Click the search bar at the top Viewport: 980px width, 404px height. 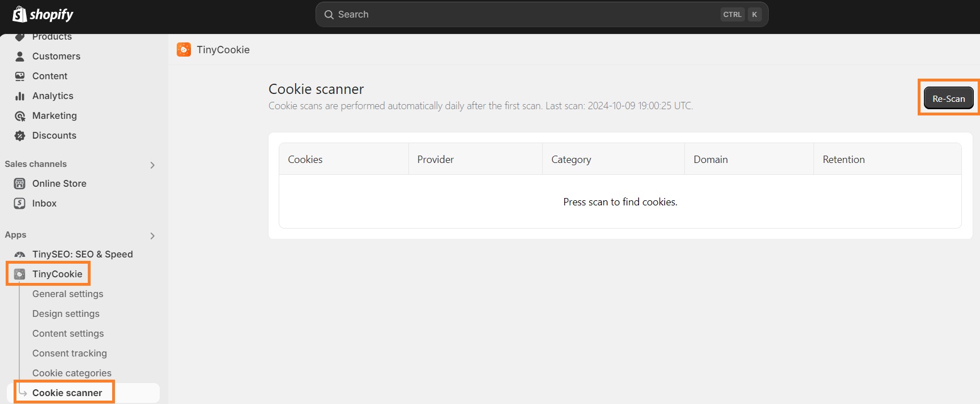541,14
